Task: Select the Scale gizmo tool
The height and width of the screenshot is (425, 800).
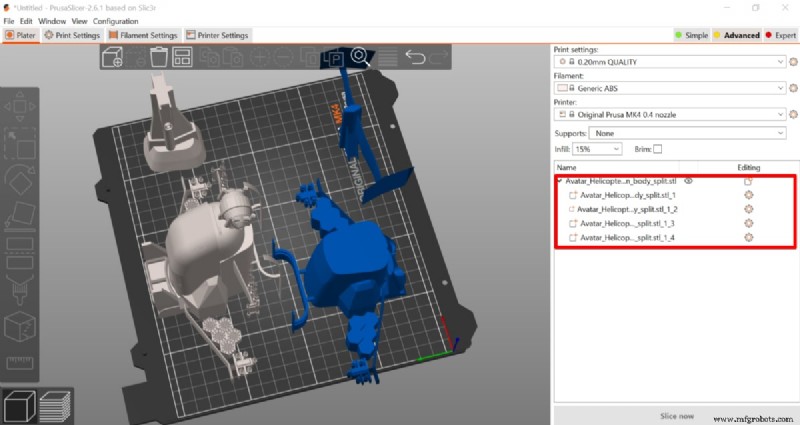Action: coord(20,144)
